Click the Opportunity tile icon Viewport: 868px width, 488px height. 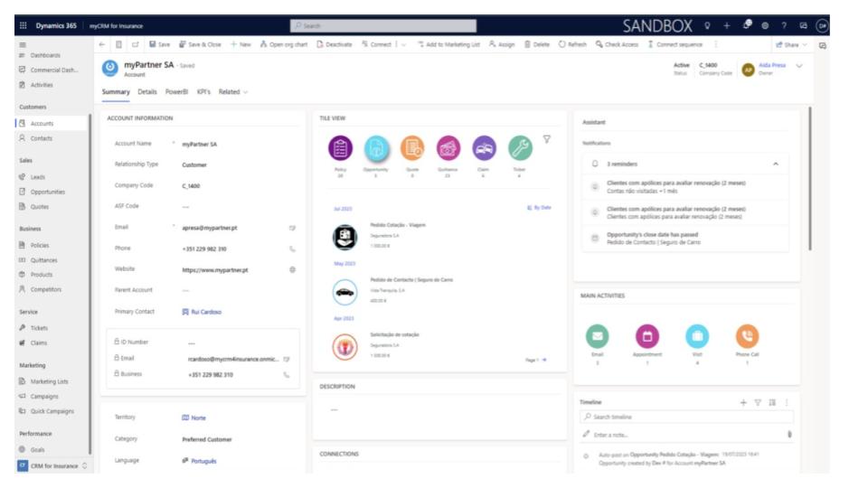click(376, 147)
